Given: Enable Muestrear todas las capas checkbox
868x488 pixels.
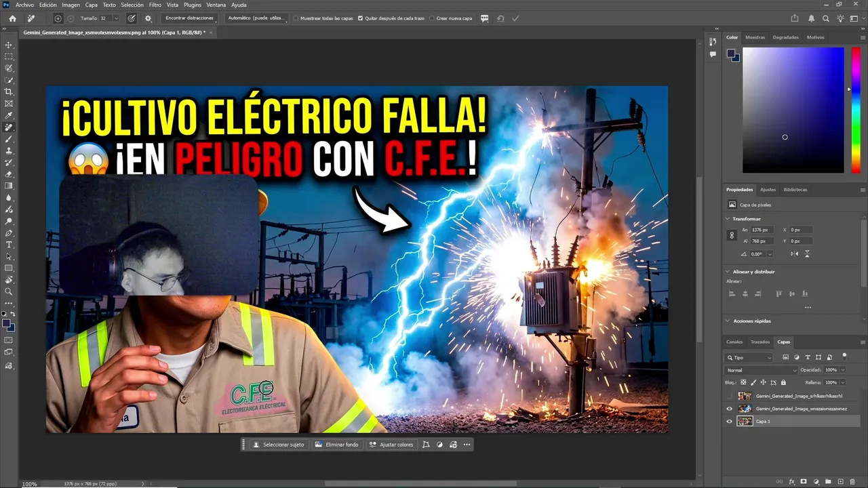Looking at the screenshot, I should click(296, 18).
